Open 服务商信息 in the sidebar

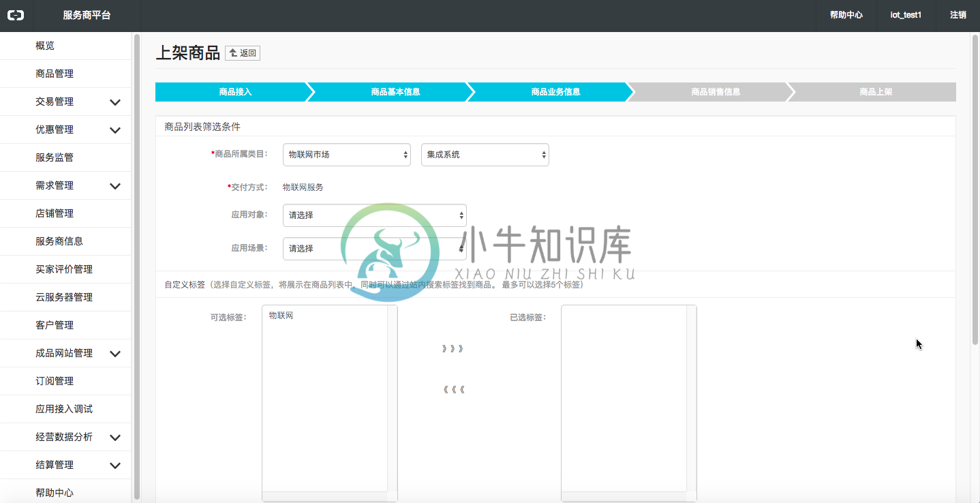click(x=59, y=241)
